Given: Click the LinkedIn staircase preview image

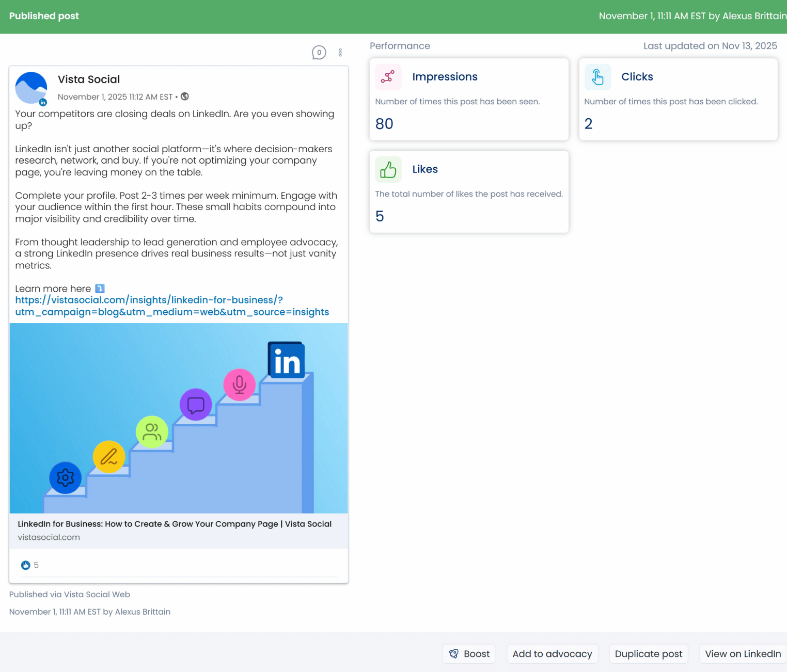Looking at the screenshot, I should point(179,418).
